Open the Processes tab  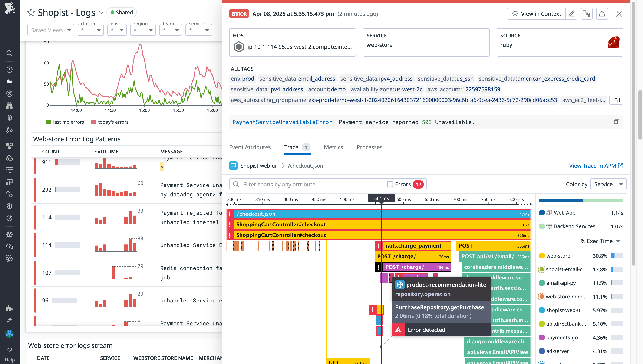point(369,147)
